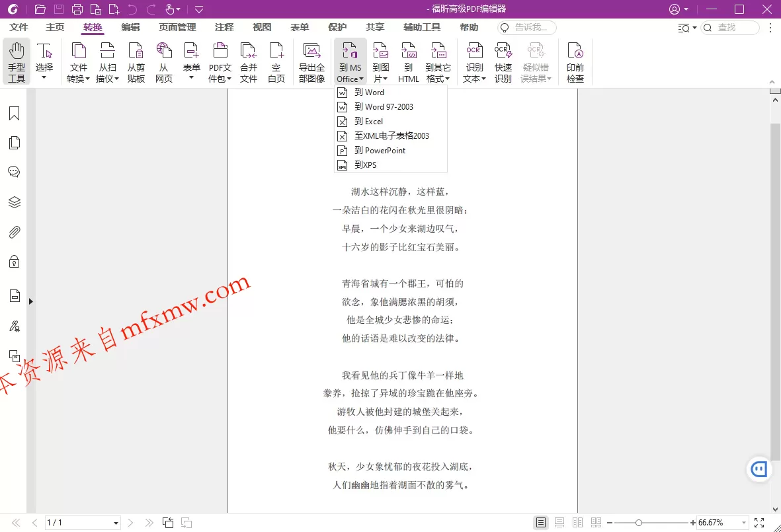Click the Save icon in title bar

click(59, 9)
